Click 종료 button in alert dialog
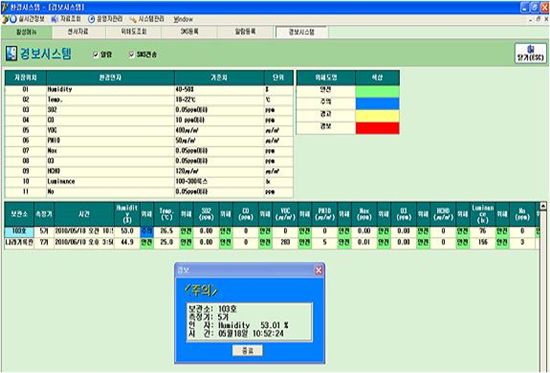 [247, 350]
